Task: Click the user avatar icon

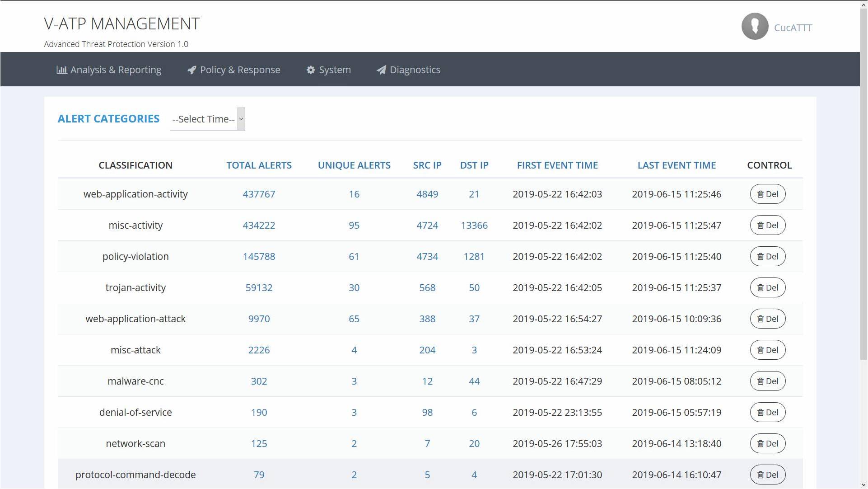Action: (x=754, y=27)
